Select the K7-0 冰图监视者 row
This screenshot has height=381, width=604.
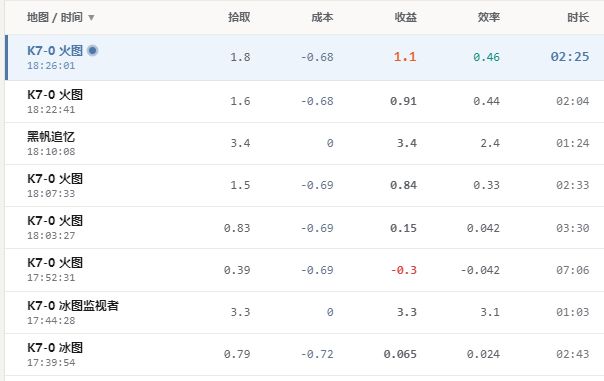(304, 312)
